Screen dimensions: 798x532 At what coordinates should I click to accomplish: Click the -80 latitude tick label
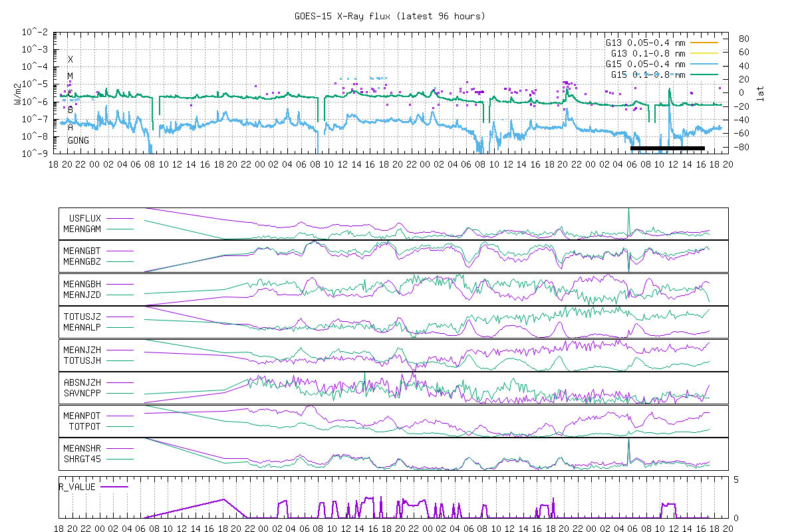(741, 146)
